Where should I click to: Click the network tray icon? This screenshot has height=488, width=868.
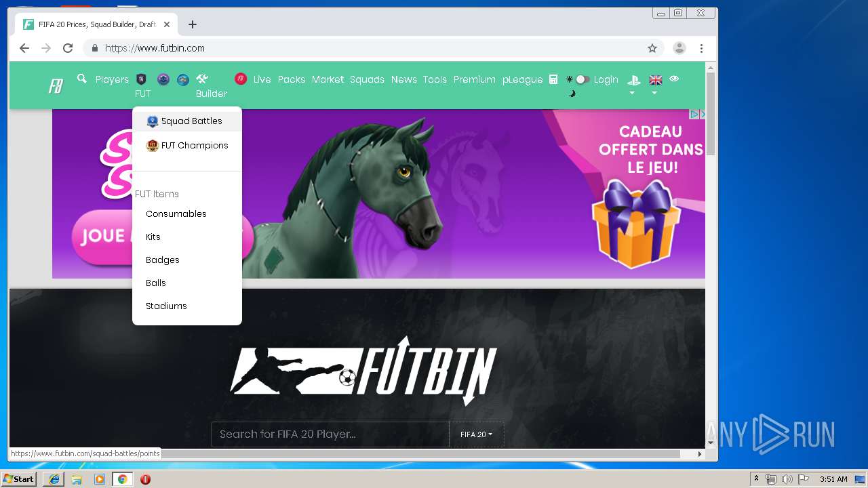click(771, 479)
